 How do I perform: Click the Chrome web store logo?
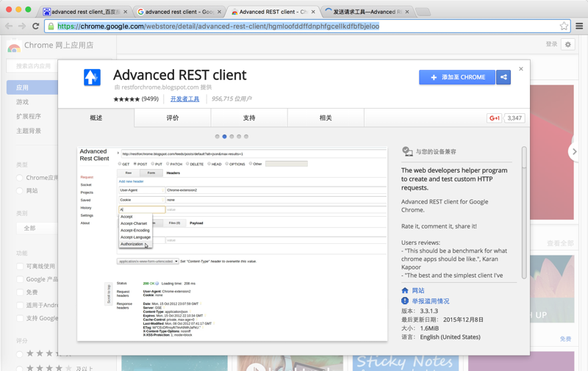coord(14,46)
